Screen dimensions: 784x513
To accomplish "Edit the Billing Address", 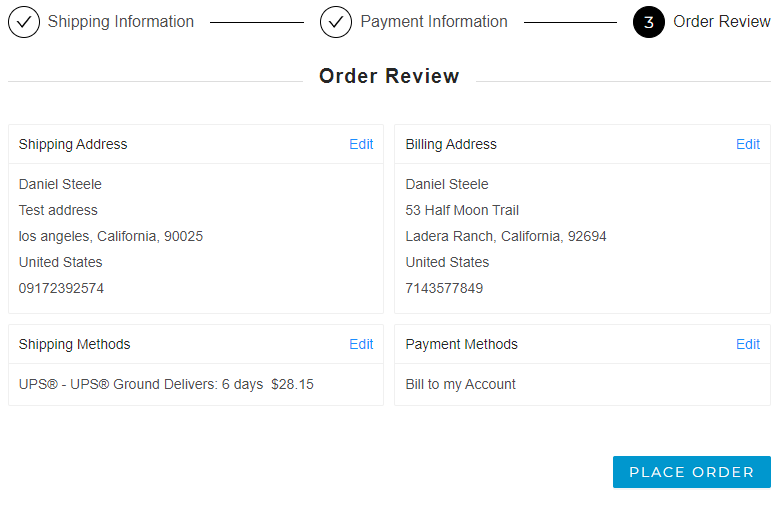I will tap(748, 144).
